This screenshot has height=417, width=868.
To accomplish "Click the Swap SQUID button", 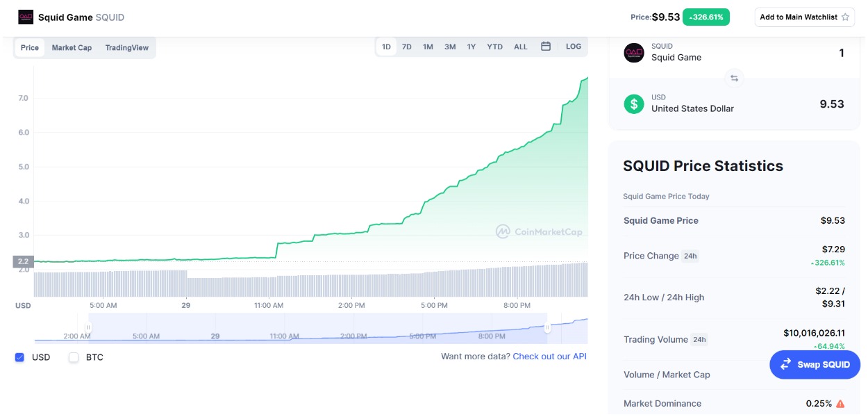I will (815, 364).
